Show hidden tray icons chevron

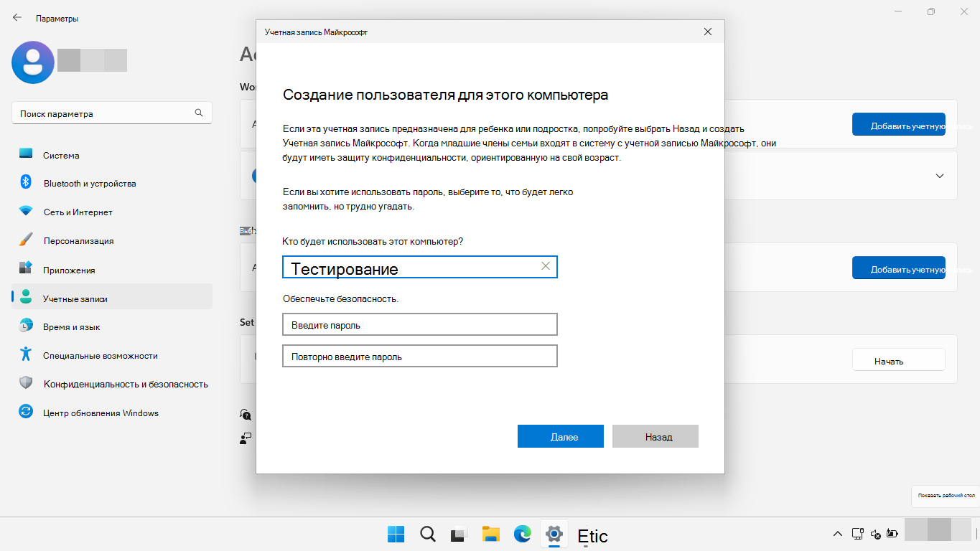[x=837, y=534]
